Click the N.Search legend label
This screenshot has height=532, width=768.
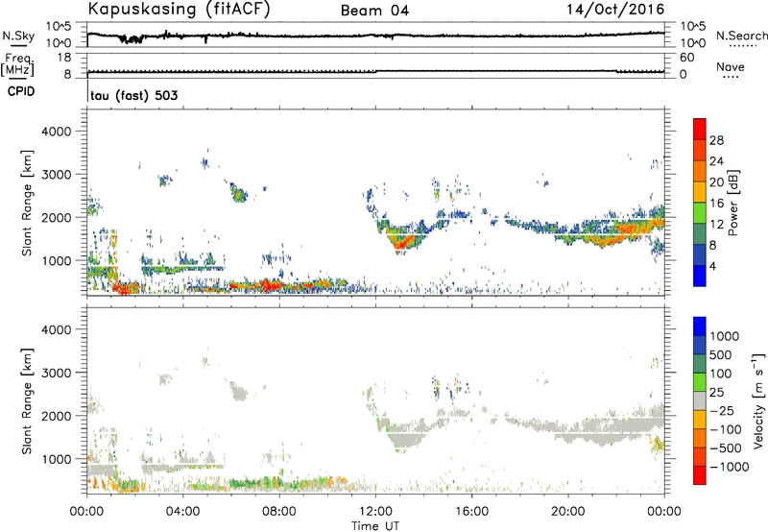(741, 36)
